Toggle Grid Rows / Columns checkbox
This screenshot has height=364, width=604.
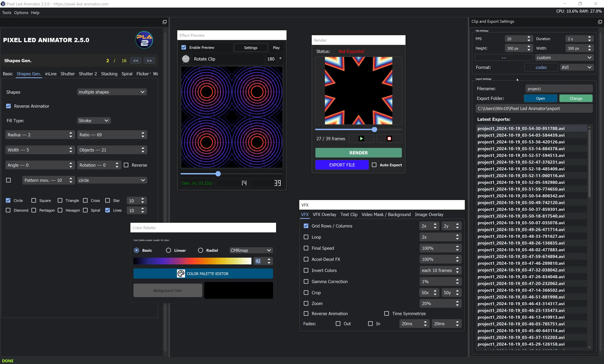tap(306, 226)
